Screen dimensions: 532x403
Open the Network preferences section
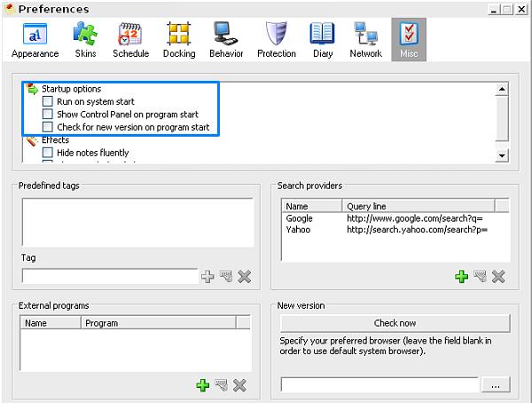pos(365,40)
